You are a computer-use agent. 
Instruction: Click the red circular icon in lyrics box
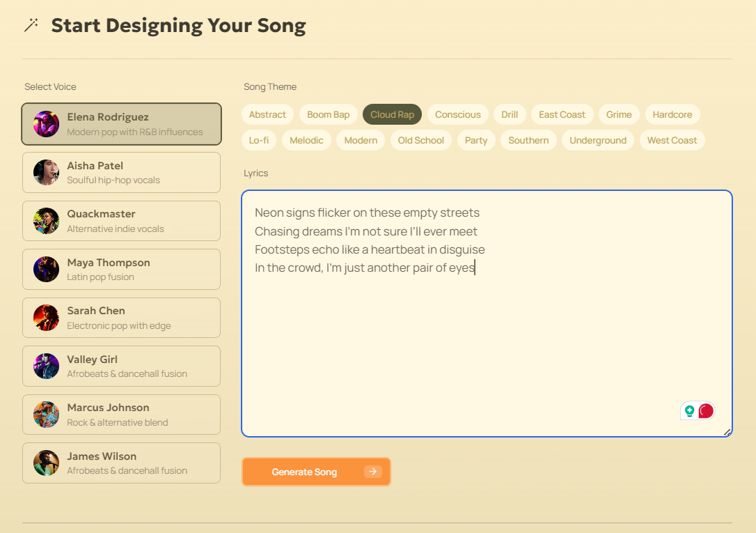pos(706,411)
